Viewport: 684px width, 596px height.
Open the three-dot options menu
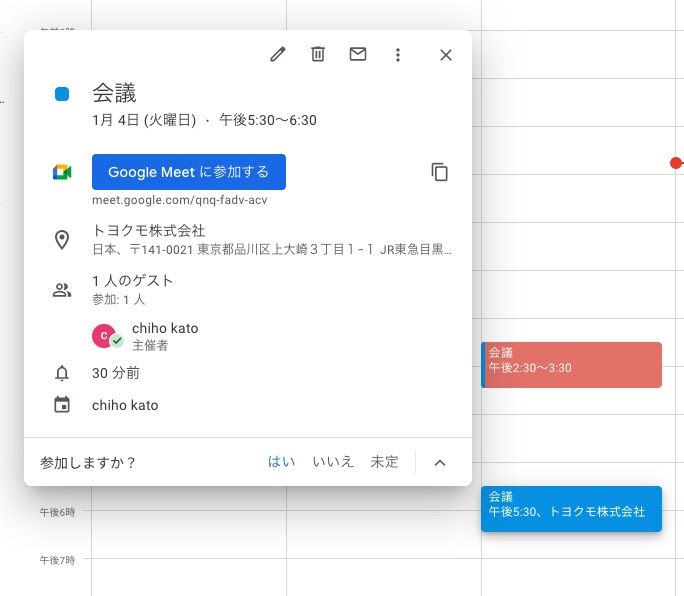pos(397,55)
